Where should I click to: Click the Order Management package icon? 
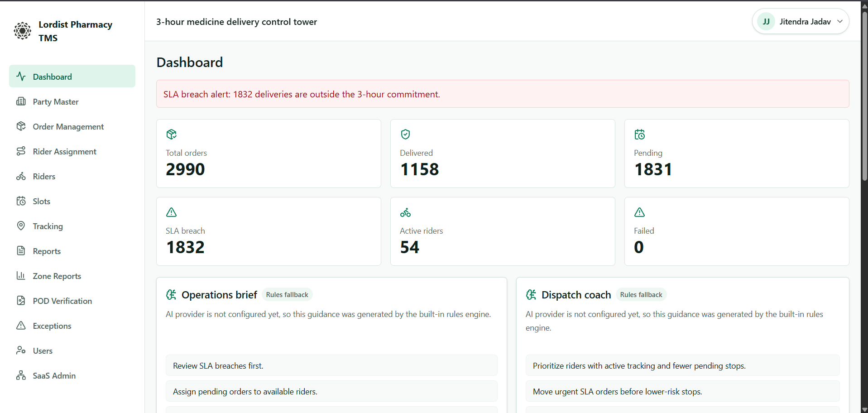point(21,126)
